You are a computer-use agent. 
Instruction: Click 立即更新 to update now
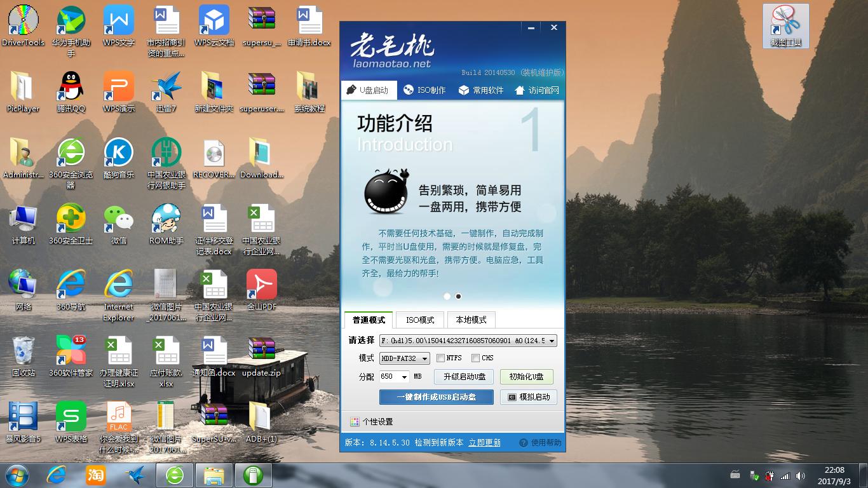point(484,442)
